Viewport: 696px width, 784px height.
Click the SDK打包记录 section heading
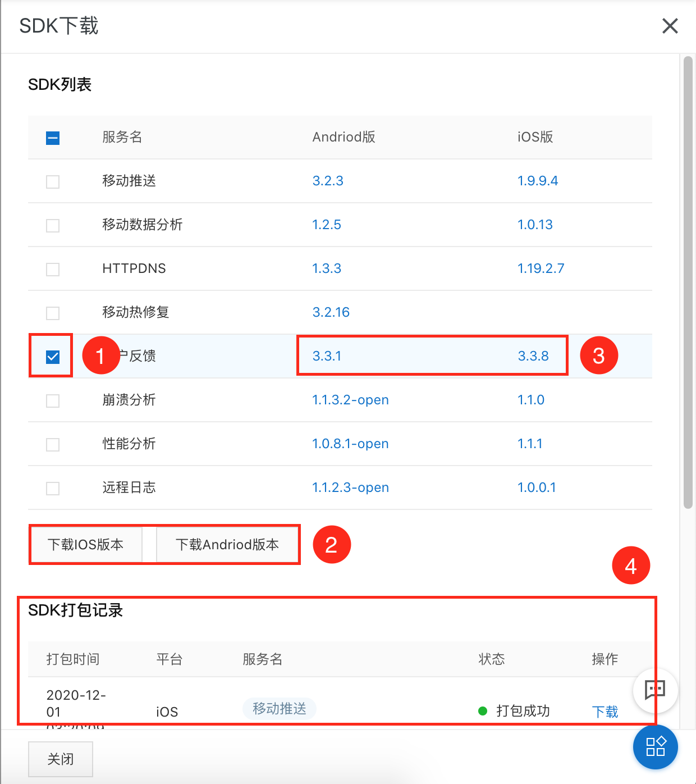[76, 610]
